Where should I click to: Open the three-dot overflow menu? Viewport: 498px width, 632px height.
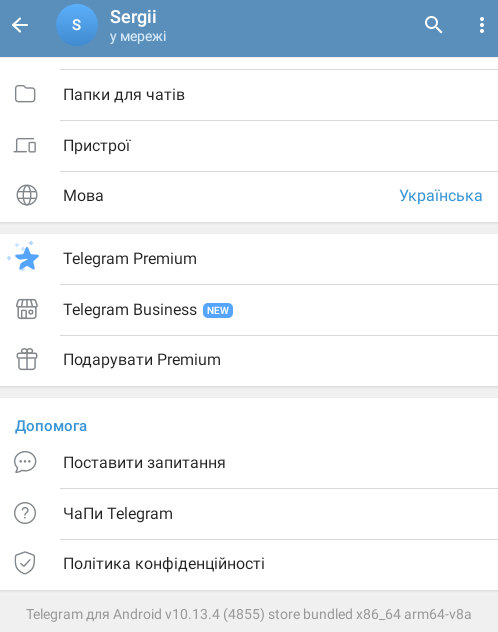point(481,25)
